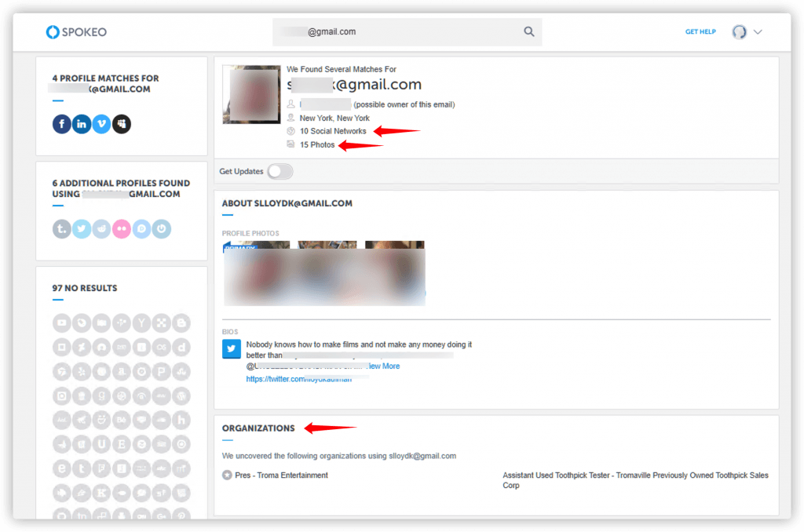Click the grayed YouTube no-results icon

coord(61,323)
